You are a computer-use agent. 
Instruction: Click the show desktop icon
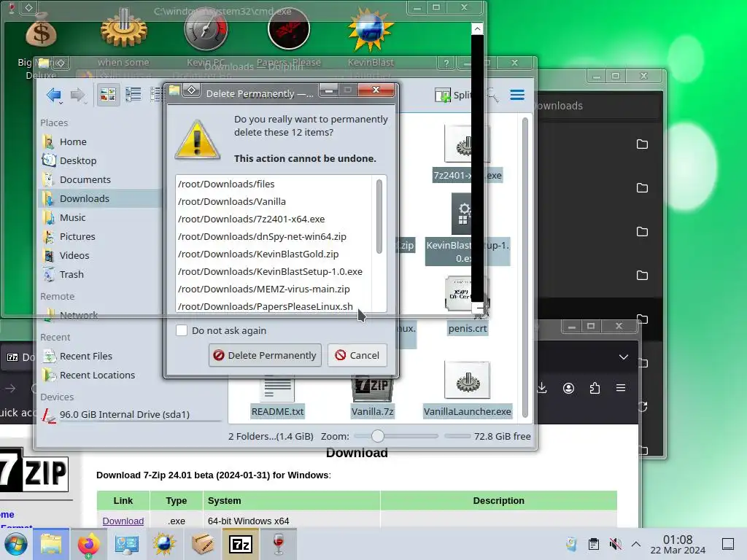pos(728,544)
